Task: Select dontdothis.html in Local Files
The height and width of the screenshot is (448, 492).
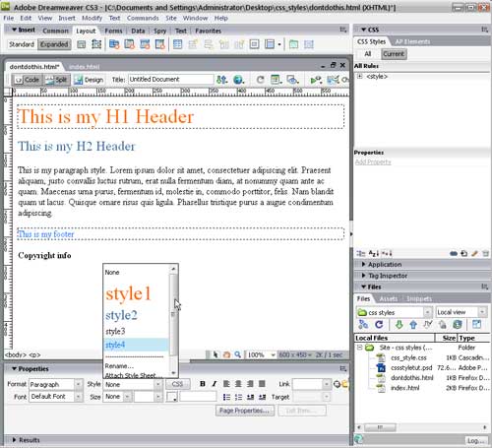Action: point(411,378)
